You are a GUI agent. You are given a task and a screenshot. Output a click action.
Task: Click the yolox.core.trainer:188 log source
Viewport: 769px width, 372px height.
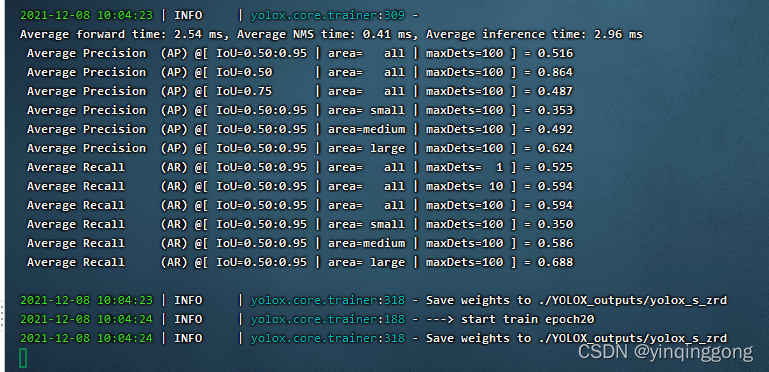(328, 319)
